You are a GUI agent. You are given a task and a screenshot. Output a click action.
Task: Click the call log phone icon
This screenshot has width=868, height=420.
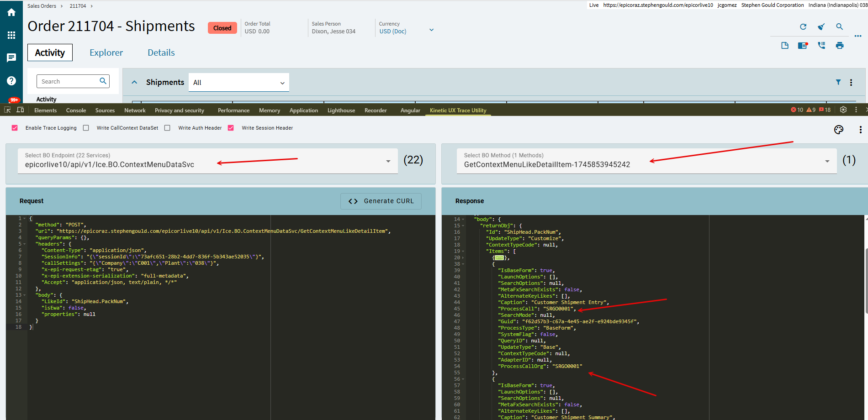tap(821, 45)
